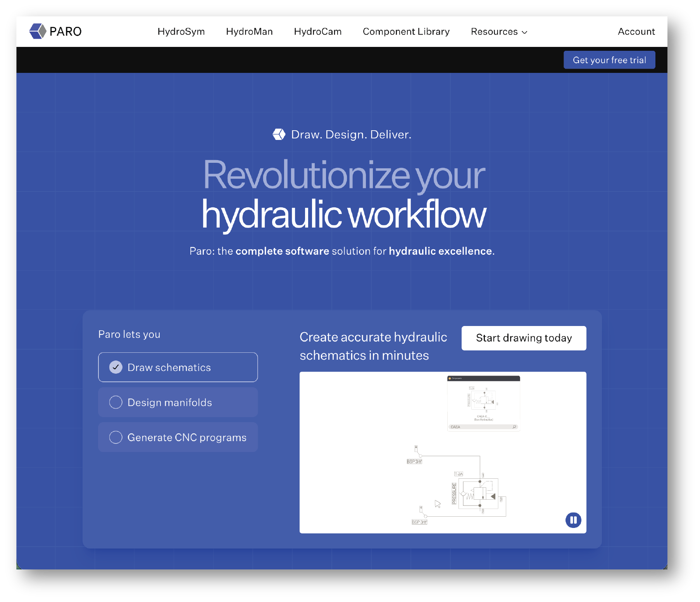The image size is (700, 602).
Task: Pause the schematic demo animation
Action: (573, 520)
